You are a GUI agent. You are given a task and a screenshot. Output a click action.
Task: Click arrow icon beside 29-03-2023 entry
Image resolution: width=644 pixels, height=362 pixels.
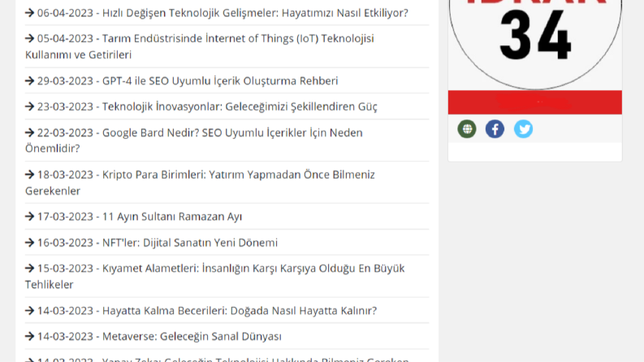[29, 80]
